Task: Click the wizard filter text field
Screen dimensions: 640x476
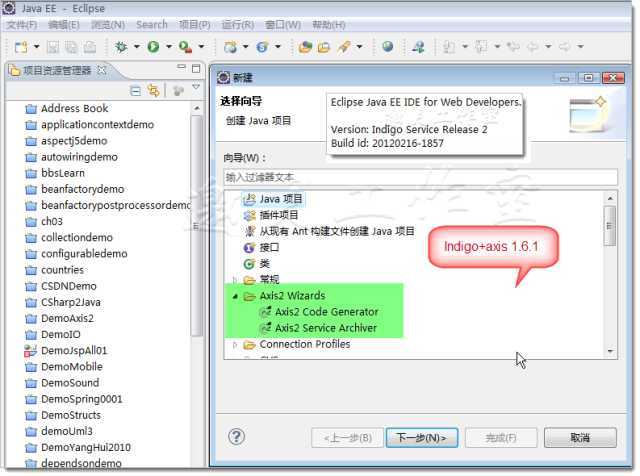Action: click(420, 178)
